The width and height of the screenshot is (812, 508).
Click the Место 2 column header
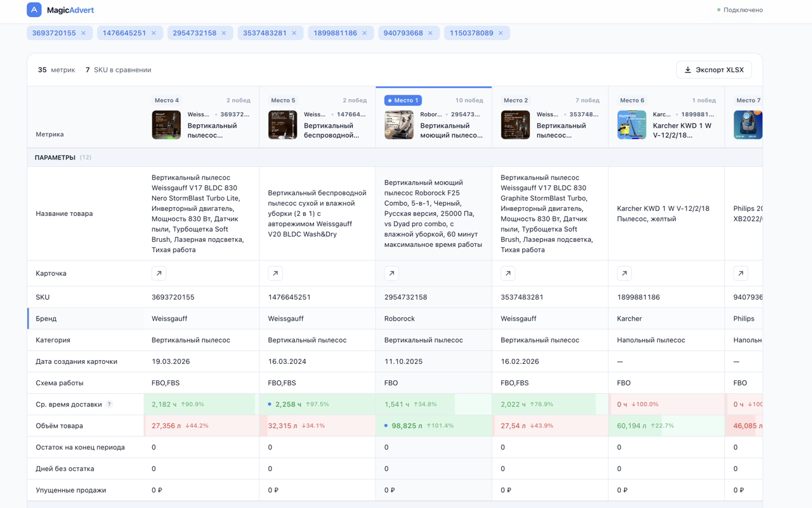pyautogui.click(x=550, y=117)
